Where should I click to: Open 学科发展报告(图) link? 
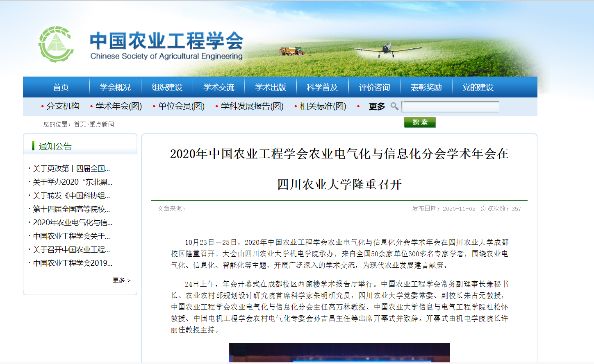pyautogui.click(x=252, y=106)
